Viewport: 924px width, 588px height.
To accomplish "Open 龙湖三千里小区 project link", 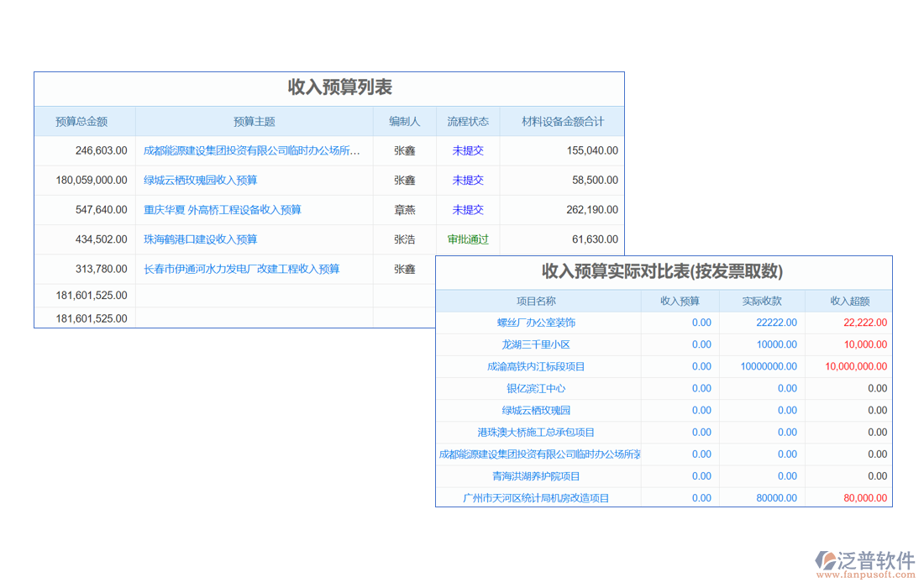I will click(536, 344).
